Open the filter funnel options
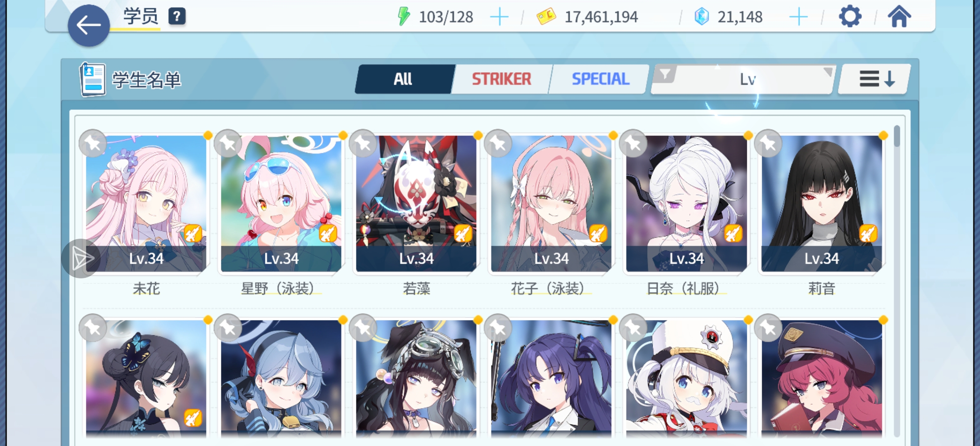Image resolution: width=980 pixels, height=446 pixels. click(x=665, y=74)
